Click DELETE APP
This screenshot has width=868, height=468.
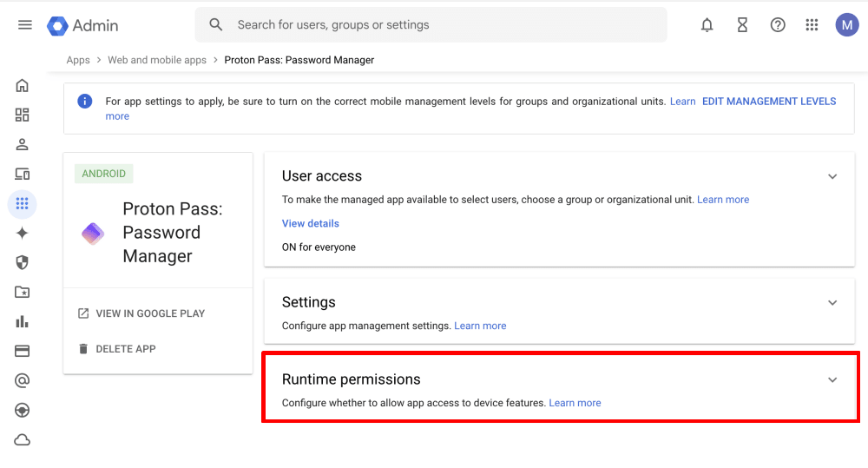click(117, 349)
